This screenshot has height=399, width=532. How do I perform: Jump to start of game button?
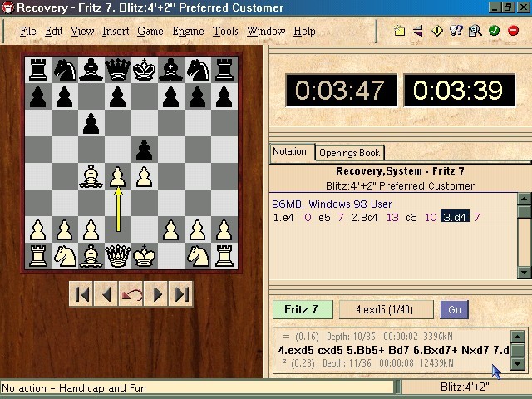(x=81, y=294)
